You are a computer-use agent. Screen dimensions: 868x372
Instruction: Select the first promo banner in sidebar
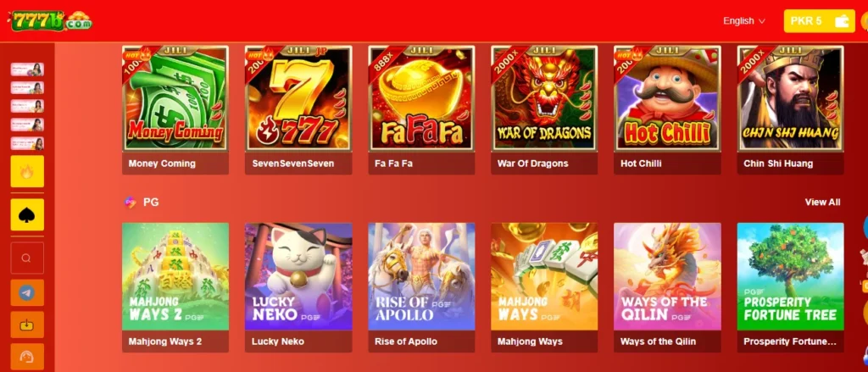[x=27, y=69]
